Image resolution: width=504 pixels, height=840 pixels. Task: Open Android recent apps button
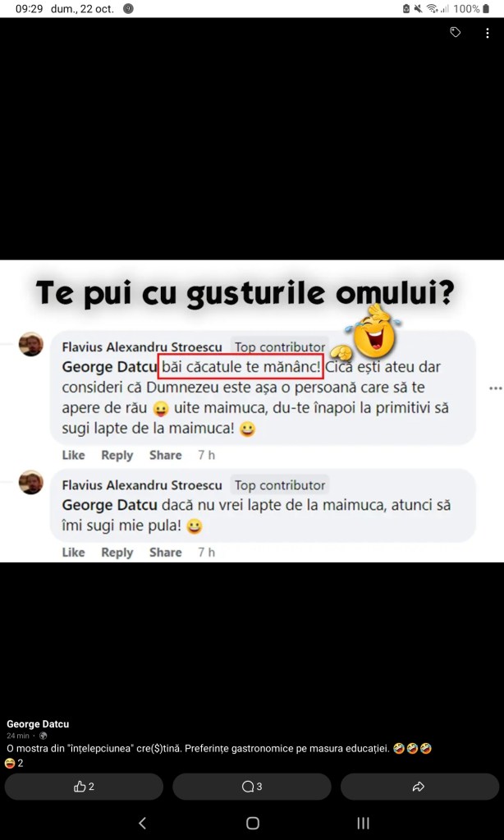tap(363, 823)
